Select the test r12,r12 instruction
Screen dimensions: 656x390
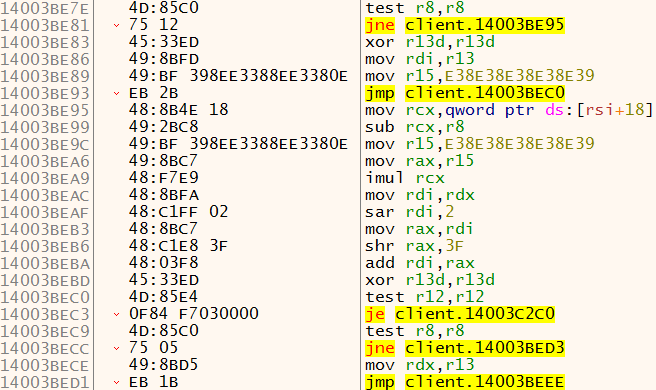[x=424, y=297]
